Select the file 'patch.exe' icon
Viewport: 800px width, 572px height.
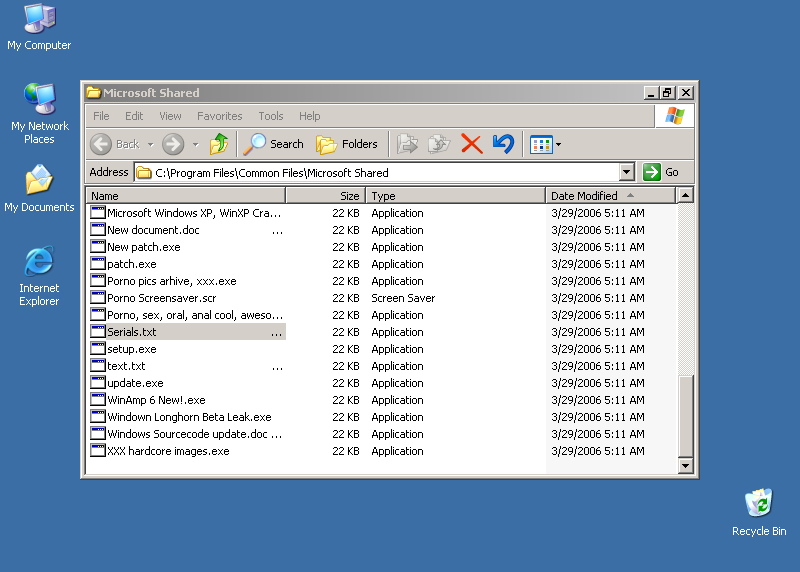click(x=97, y=264)
